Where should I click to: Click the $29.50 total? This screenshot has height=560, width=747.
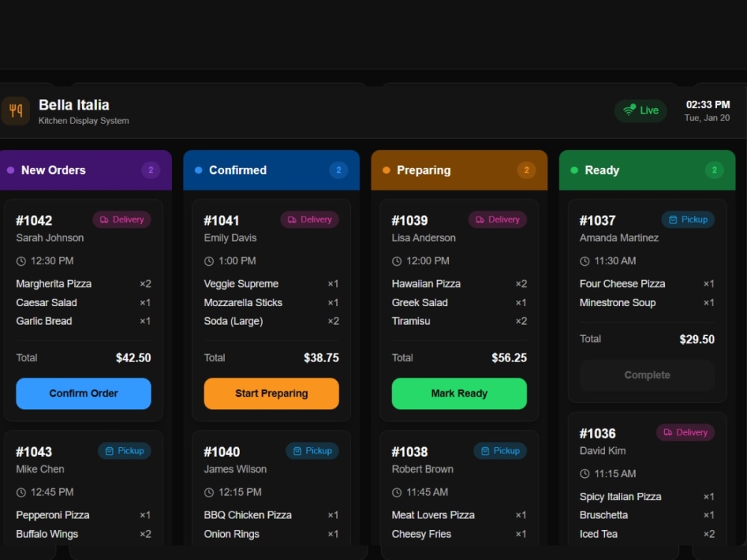(x=697, y=339)
